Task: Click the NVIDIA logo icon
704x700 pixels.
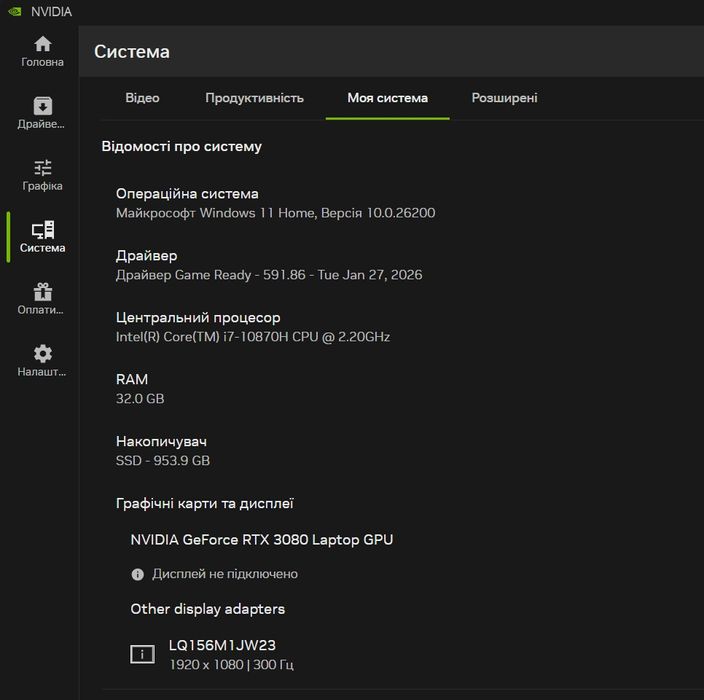Action: [x=15, y=12]
